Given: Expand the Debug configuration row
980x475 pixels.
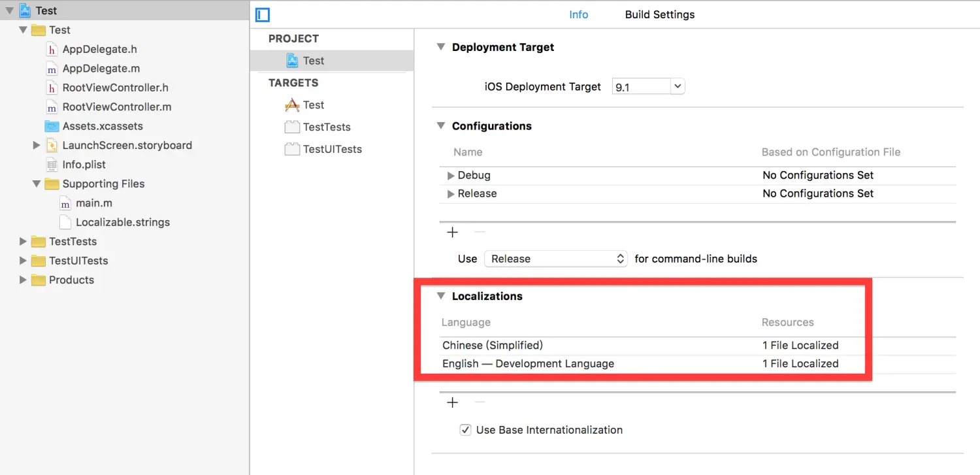Looking at the screenshot, I should [451, 175].
